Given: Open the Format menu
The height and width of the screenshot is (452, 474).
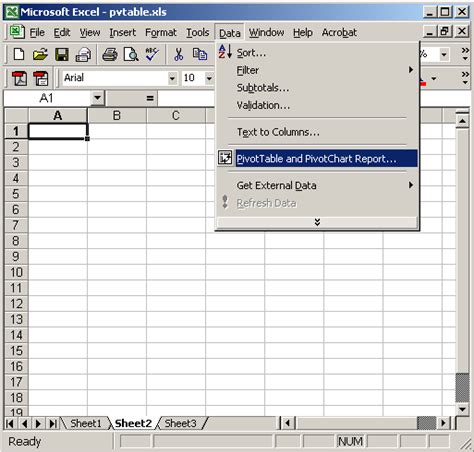Looking at the screenshot, I should click(x=161, y=32).
